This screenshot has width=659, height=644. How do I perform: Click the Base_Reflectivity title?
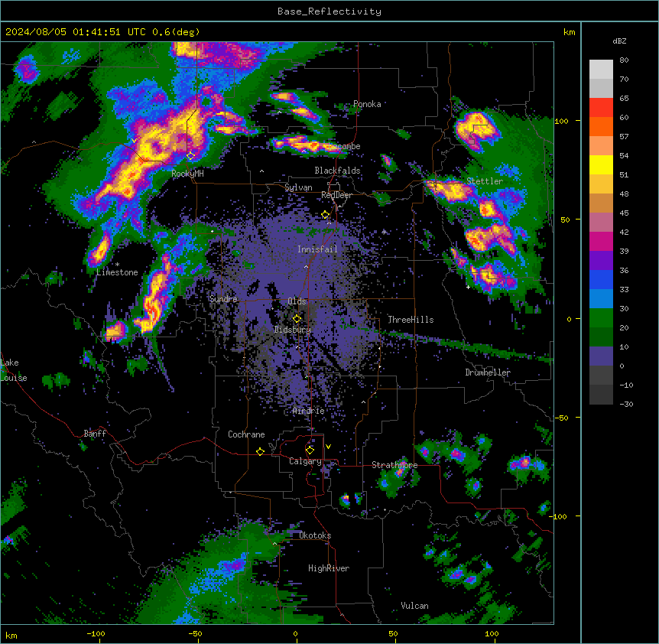click(329, 11)
